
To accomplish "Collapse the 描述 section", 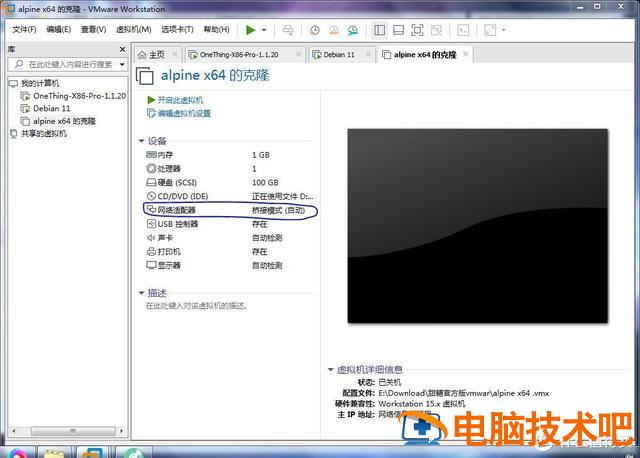I will (142, 293).
